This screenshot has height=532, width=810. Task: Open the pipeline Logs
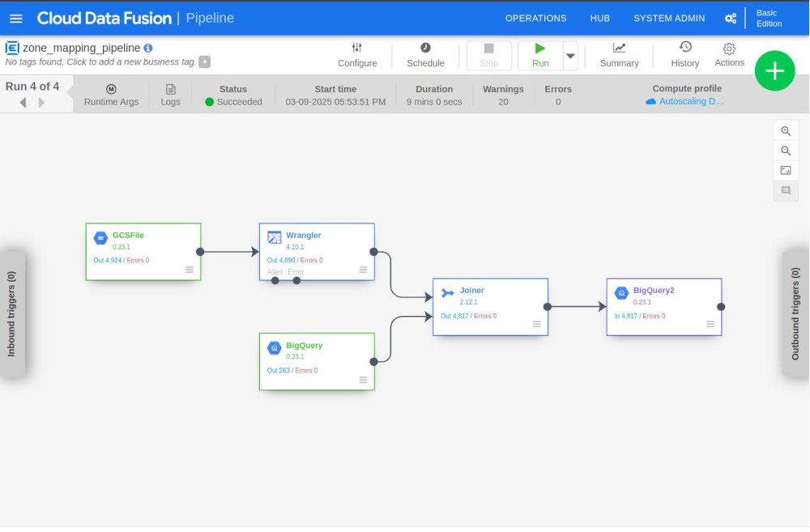[x=170, y=95]
